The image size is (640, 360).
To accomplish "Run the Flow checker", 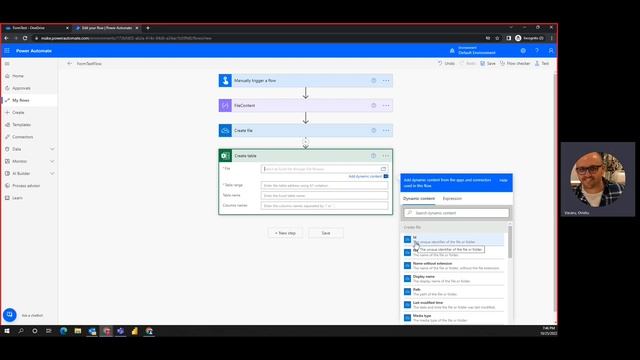I will tap(515, 63).
